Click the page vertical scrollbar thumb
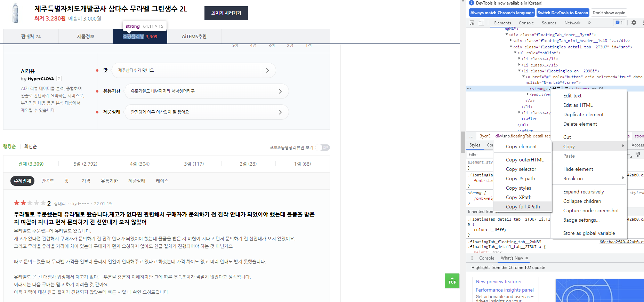This screenshot has width=644, height=302. tap(463, 142)
